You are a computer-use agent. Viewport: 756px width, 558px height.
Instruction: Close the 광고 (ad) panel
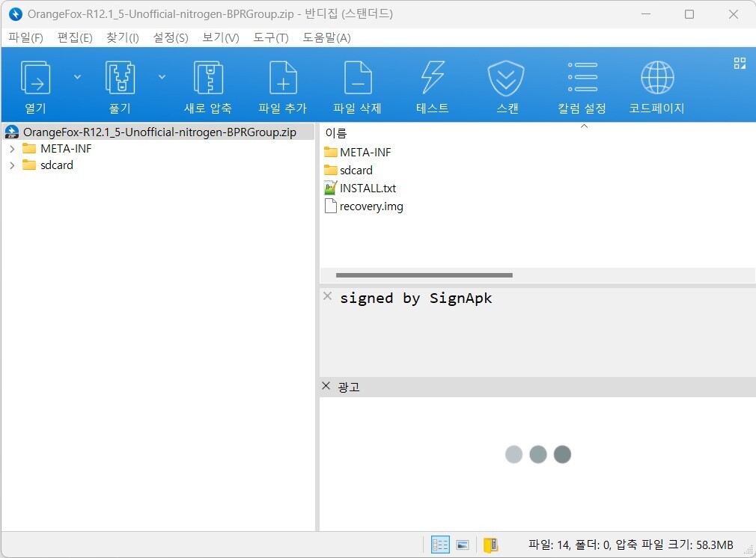pyautogui.click(x=326, y=385)
